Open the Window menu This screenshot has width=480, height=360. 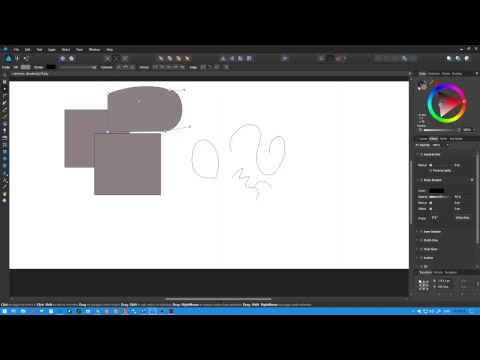click(94, 49)
